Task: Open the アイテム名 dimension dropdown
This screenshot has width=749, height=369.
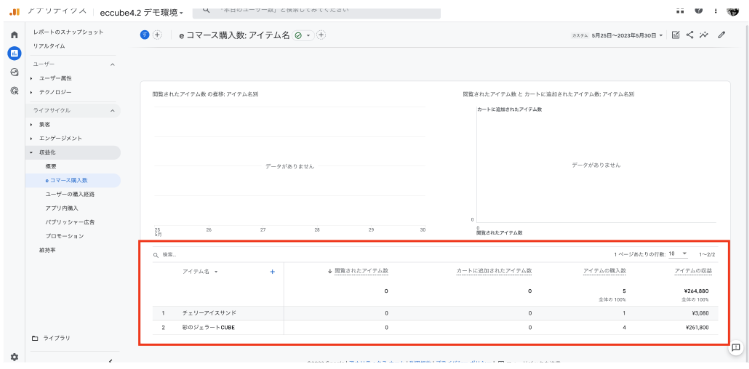Action: [200, 271]
